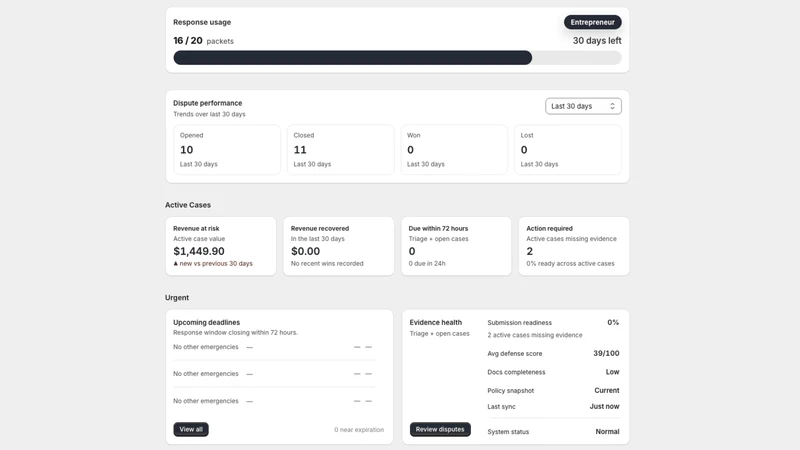
Task: Click '0 due in 24h' text
Action: 427,264
